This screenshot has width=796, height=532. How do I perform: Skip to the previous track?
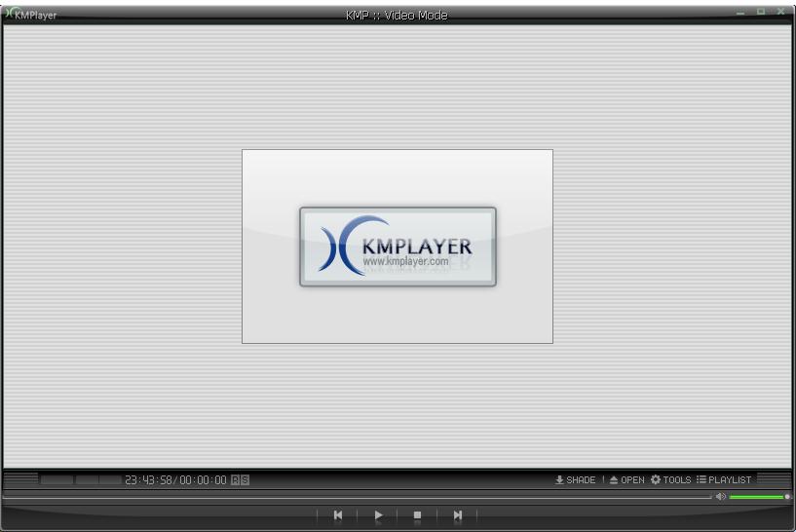pyautogui.click(x=338, y=515)
